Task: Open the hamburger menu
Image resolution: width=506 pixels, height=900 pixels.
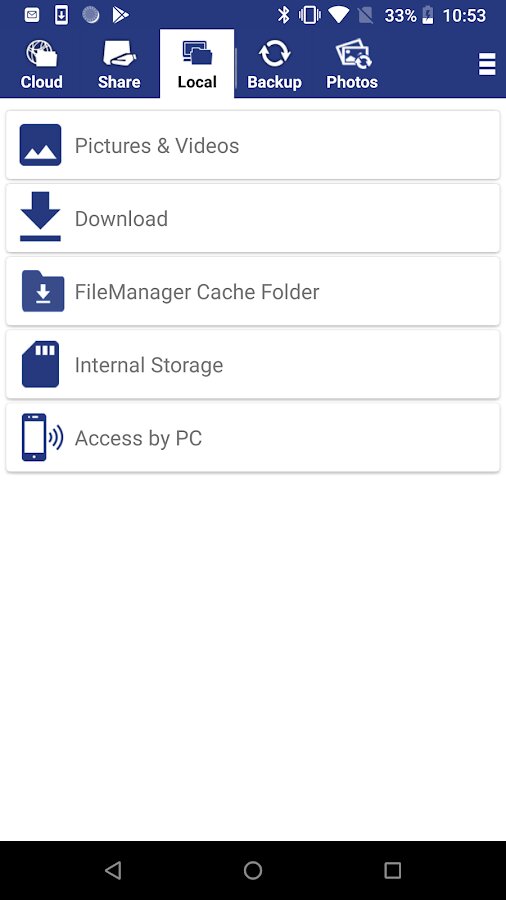Action: coord(486,64)
